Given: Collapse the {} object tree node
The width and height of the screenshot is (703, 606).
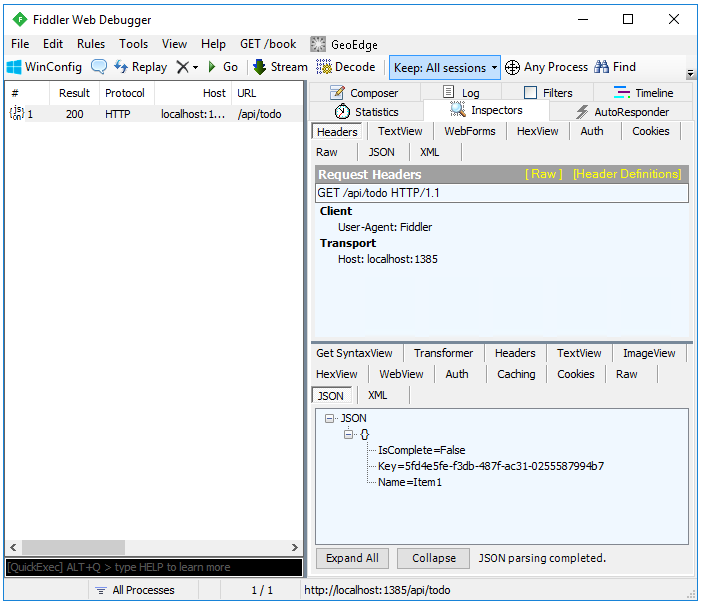Looking at the screenshot, I should [348, 434].
